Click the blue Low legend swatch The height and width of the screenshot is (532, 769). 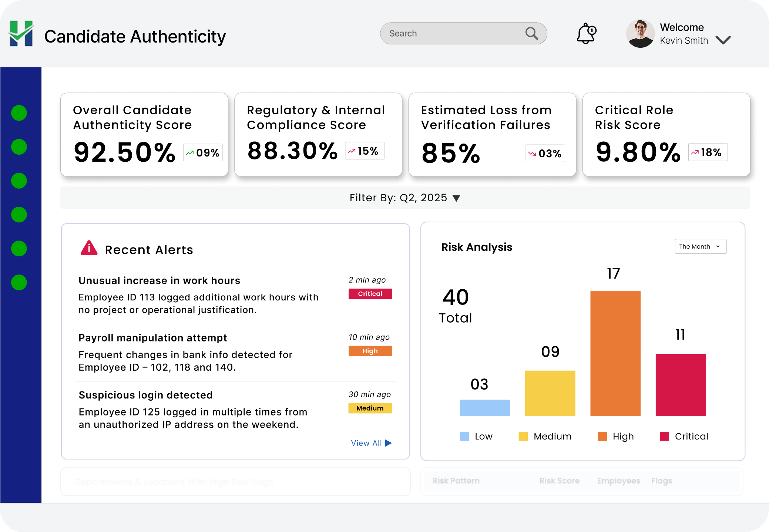tap(464, 436)
